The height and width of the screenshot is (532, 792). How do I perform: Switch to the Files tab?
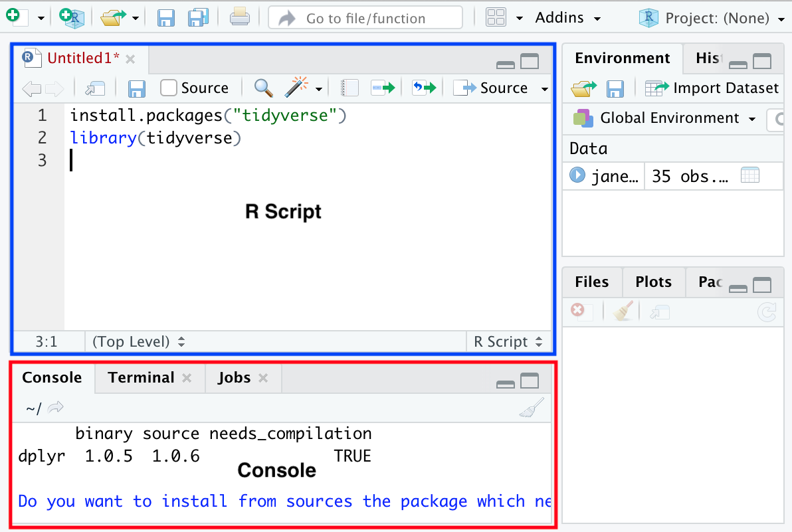coord(591,282)
